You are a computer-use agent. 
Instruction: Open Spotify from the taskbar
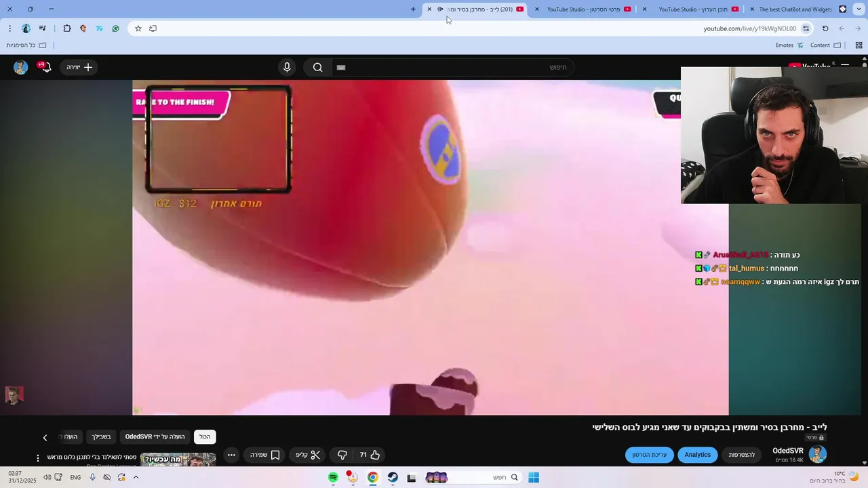tap(333, 477)
